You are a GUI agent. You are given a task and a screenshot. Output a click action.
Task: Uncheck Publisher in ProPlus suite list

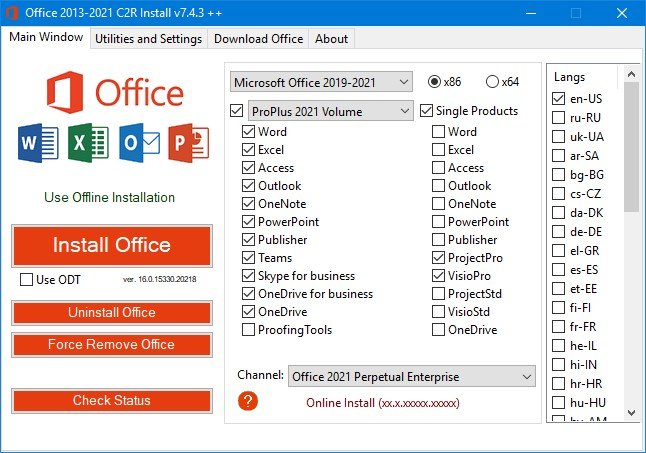pos(248,240)
